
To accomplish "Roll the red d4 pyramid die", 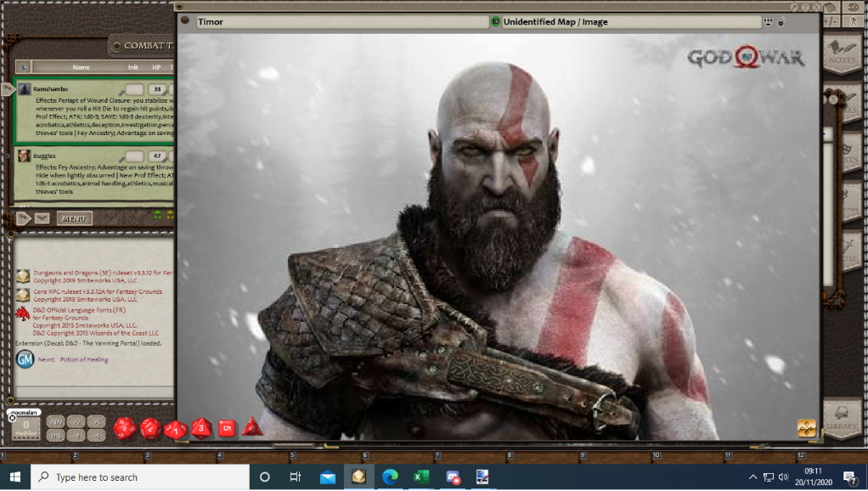I will (252, 426).
